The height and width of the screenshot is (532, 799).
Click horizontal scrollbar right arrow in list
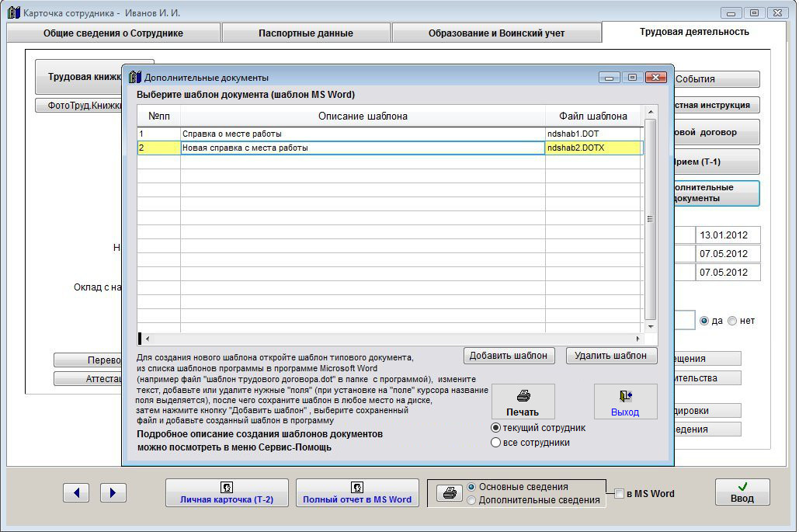[x=638, y=339]
